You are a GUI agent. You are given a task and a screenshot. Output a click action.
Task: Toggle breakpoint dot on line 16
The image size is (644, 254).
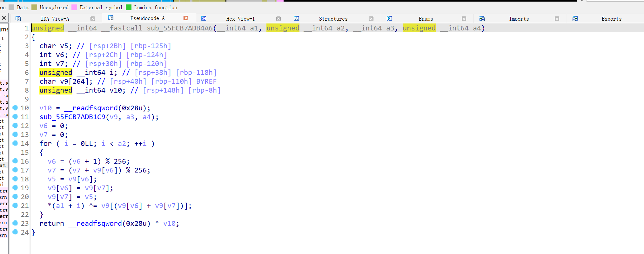coord(15,161)
